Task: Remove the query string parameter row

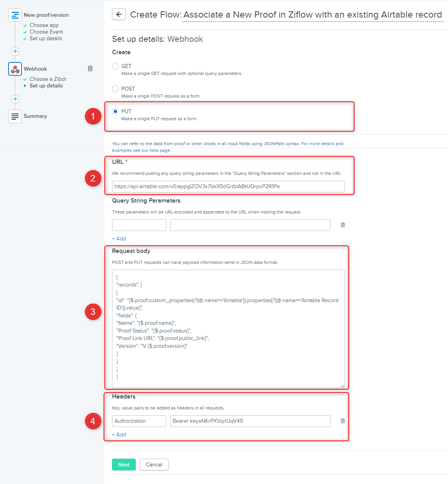Action: point(343,225)
